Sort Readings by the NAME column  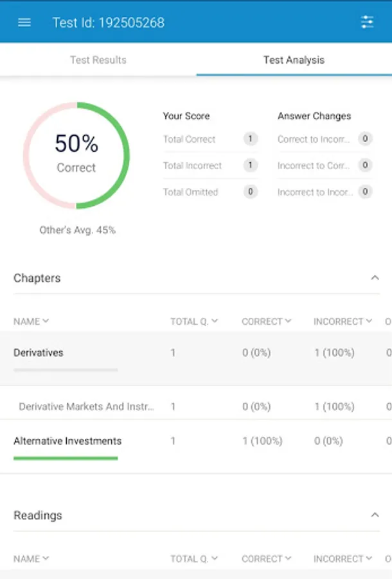pos(31,558)
